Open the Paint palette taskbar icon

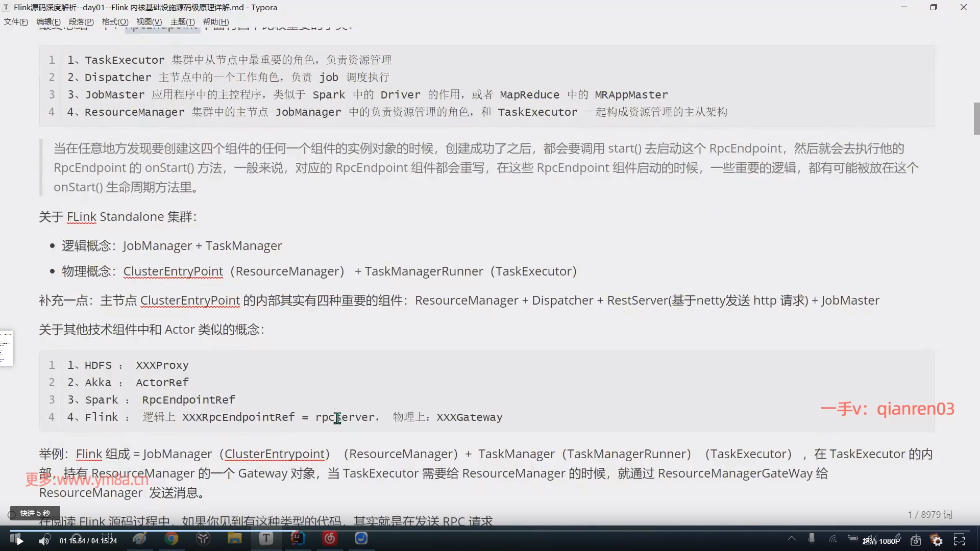[139, 539]
